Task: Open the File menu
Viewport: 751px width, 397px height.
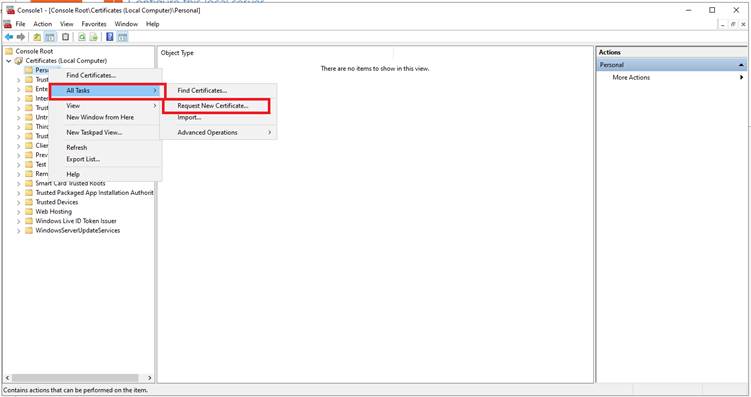Action: (21, 24)
